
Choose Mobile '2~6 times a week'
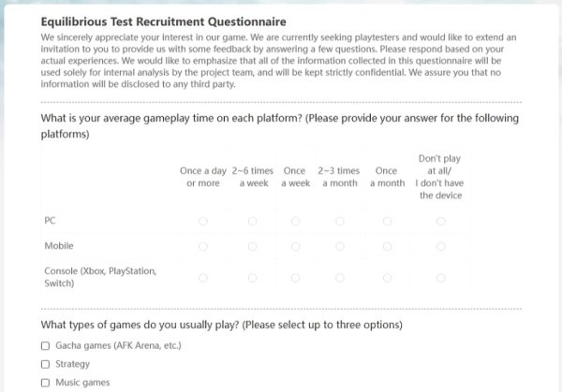[252, 247]
